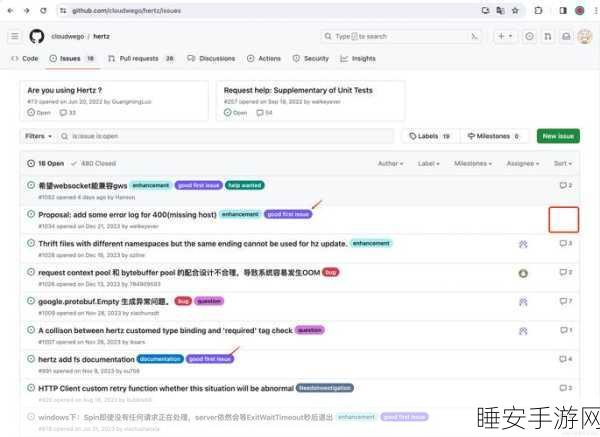This screenshot has width=600, height=437.
Task: View assignees on the collision binding issue
Action: tap(523, 331)
